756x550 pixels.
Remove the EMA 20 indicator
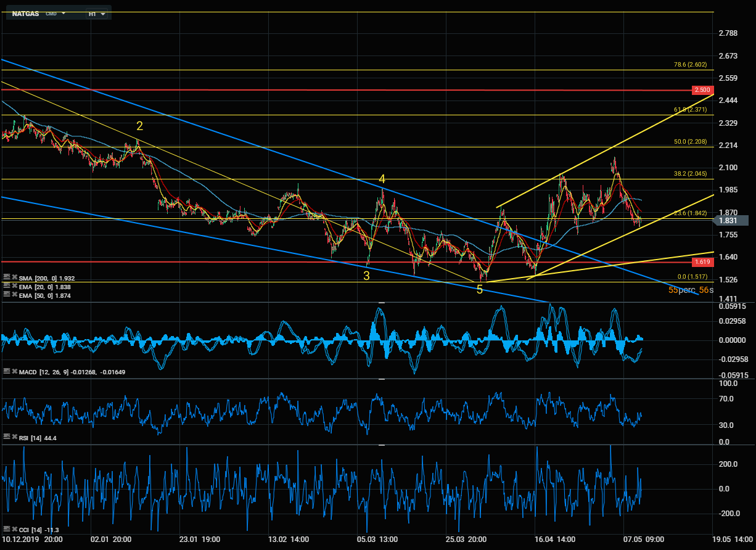(x=14, y=287)
